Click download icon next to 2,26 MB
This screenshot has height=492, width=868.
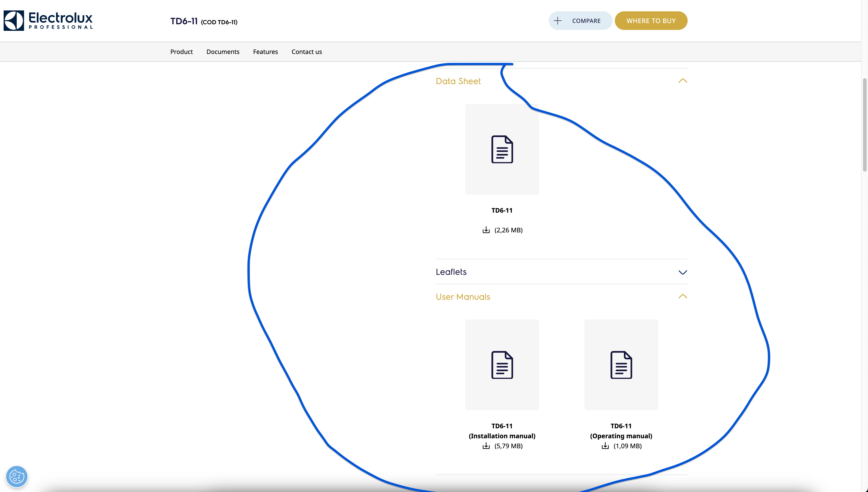coord(486,230)
